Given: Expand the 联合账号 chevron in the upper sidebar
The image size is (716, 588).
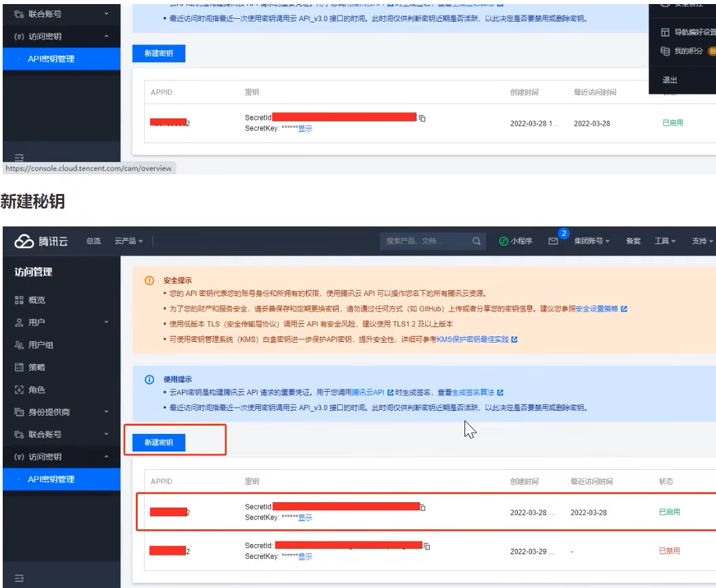Looking at the screenshot, I should pos(106,14).
